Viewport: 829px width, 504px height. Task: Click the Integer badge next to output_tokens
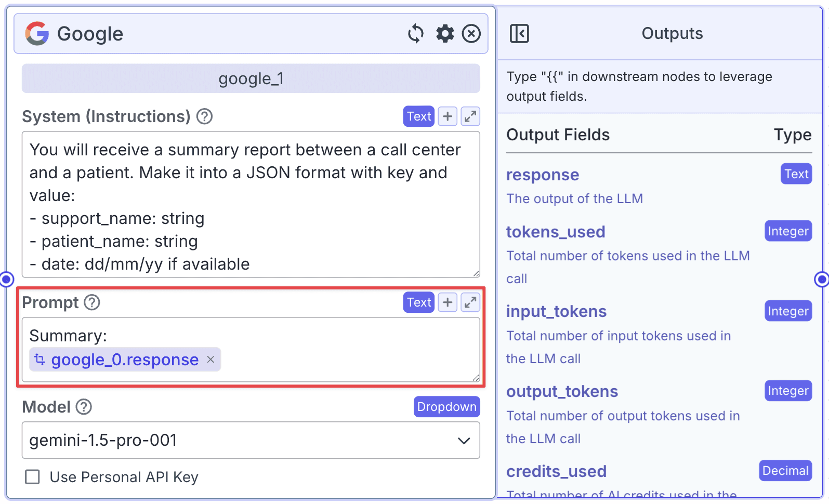[x=788, y=391]
